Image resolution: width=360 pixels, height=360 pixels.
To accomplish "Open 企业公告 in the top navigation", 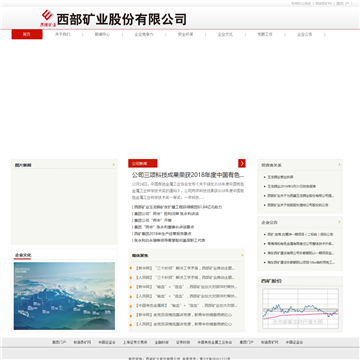I will [304, 34].
